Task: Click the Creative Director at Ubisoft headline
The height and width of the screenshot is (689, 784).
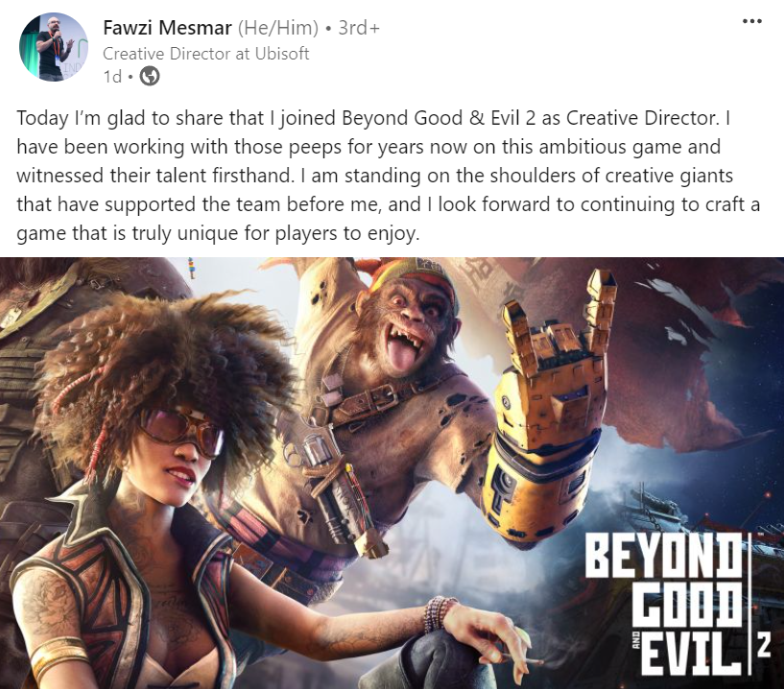Action: [206, 54]
